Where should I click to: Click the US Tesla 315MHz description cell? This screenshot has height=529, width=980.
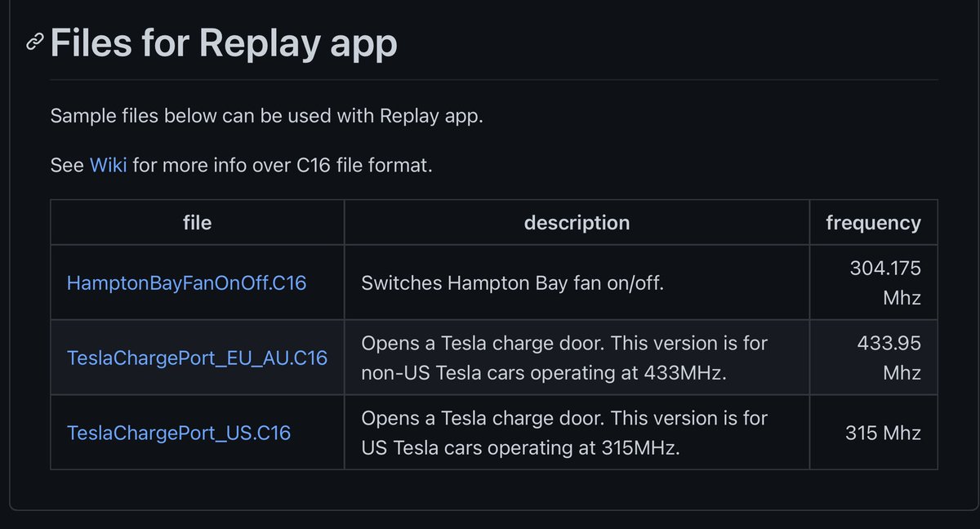click(577, 432)
